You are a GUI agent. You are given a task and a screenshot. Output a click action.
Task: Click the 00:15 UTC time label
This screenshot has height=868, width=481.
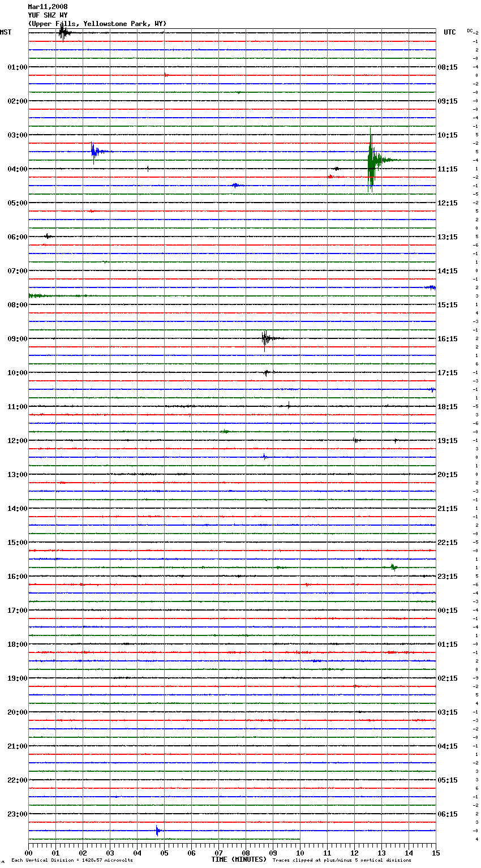pos(448,611)
